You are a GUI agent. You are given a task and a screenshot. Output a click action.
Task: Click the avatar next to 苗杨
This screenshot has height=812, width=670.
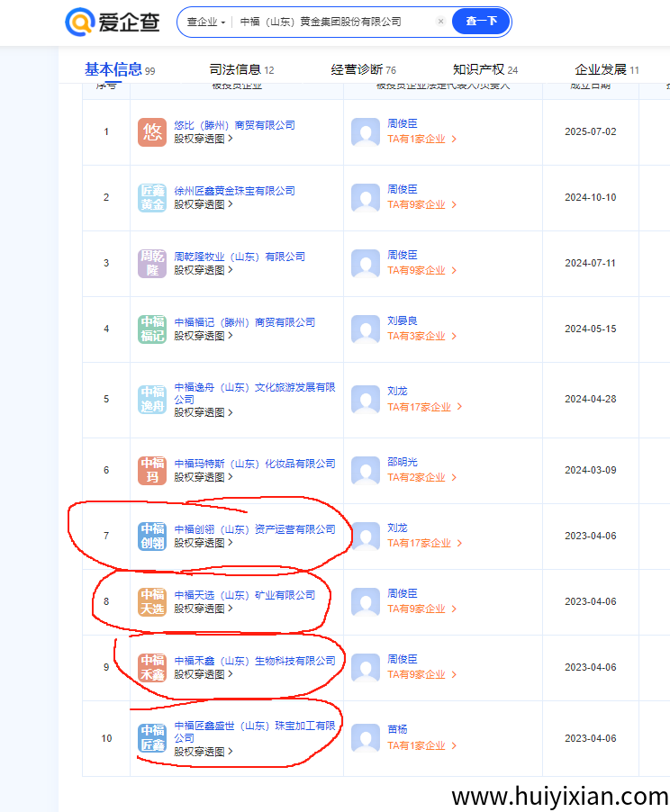[x=366, y=738]
